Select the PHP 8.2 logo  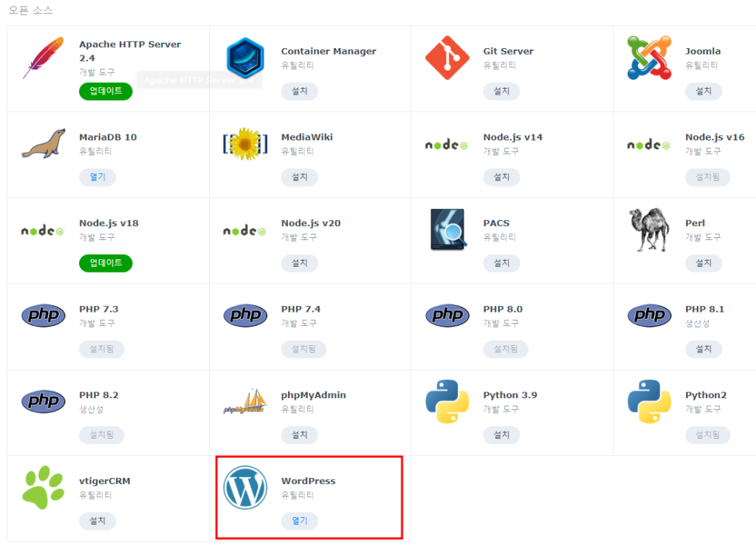click(44, 401)
